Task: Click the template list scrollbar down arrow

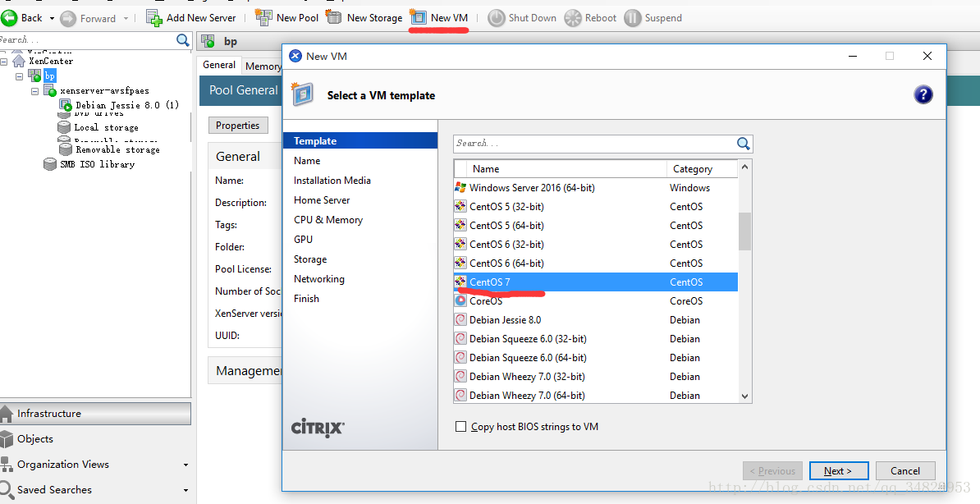Action: click(x=744, y=396)
